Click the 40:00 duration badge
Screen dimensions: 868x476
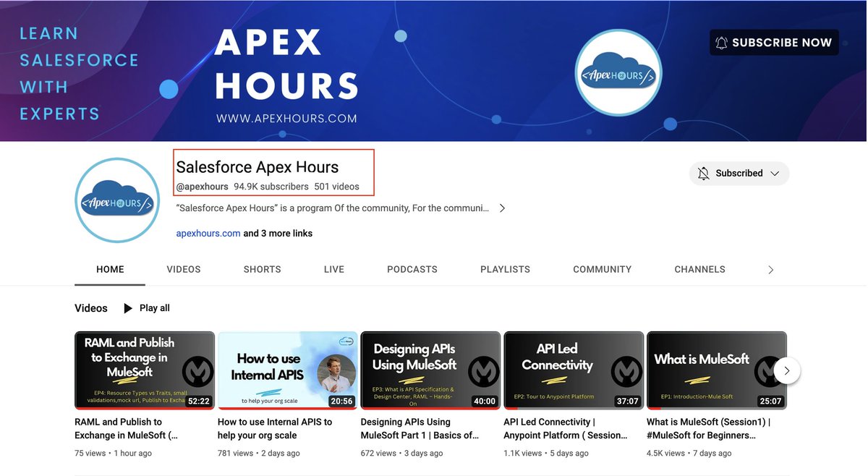pyautogui.click(x=484, y=401)
